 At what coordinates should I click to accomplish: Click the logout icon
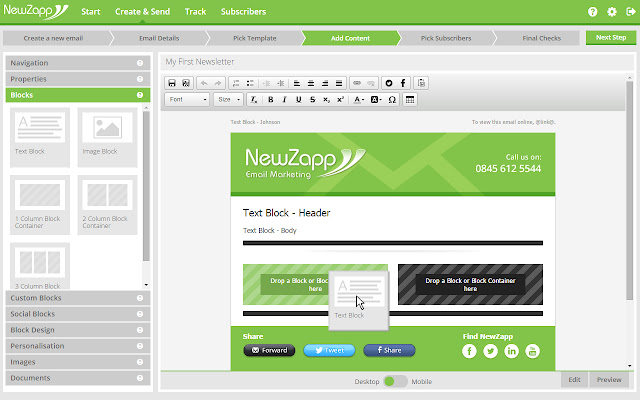631,12
